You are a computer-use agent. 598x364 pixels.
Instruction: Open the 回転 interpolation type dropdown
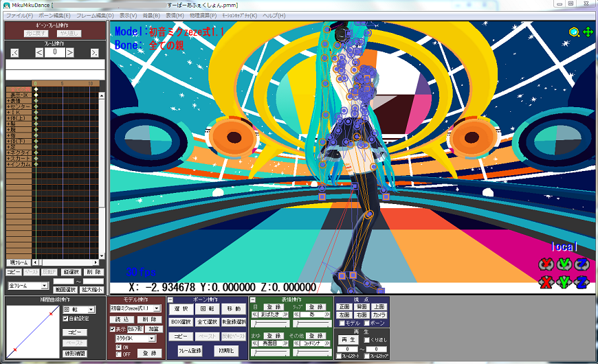[91, 310]
